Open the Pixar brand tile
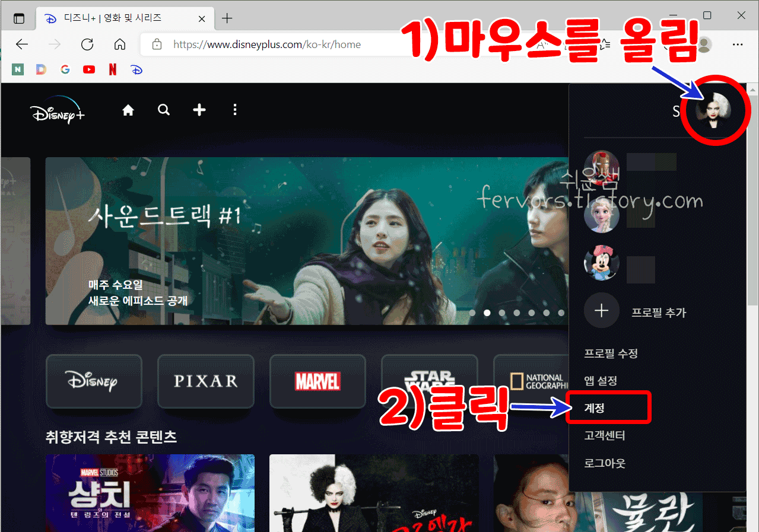Screen dimensions: 759x532 tap(205, 381)
